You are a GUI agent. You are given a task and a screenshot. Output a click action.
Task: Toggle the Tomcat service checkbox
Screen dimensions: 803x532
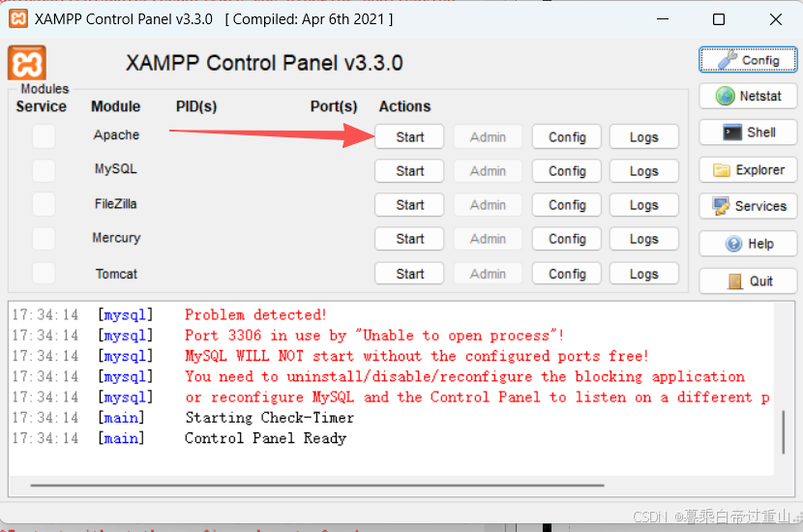click(x=44, y=273)
